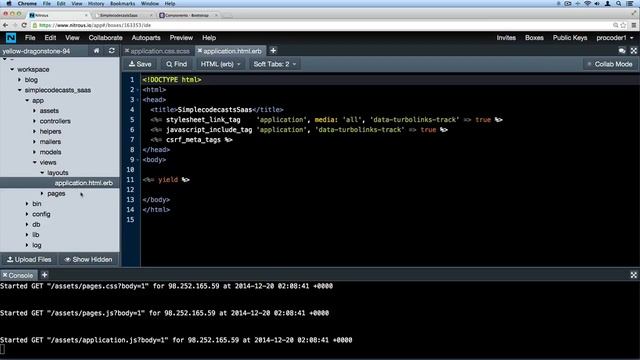Expand the controllers folder

(35, 121)
